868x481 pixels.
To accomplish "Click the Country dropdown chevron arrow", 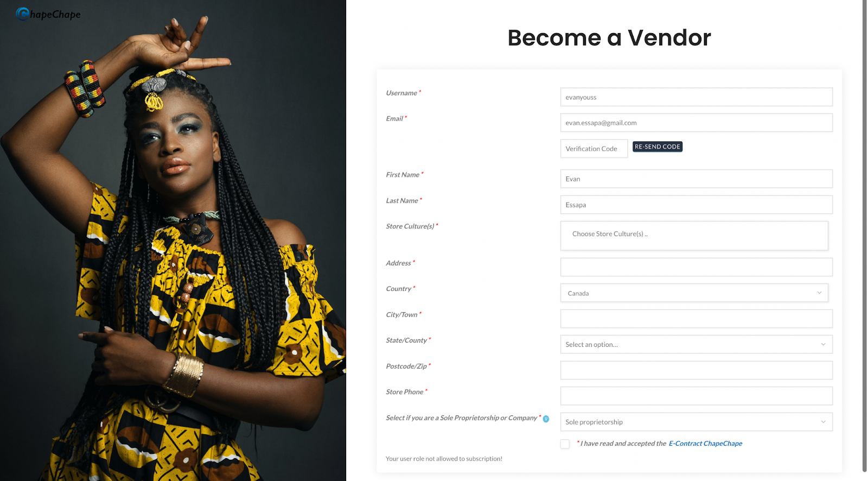I will coord(819,293).
